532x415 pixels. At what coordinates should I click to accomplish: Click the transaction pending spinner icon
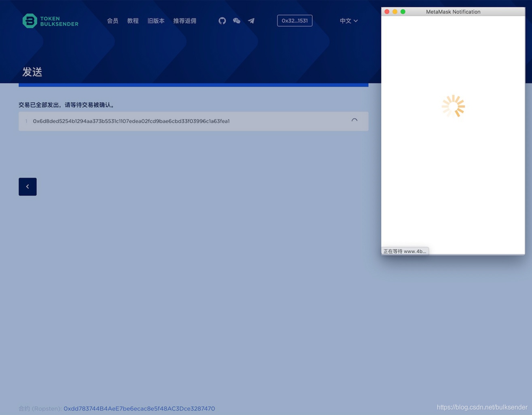(x=354, y=121)
